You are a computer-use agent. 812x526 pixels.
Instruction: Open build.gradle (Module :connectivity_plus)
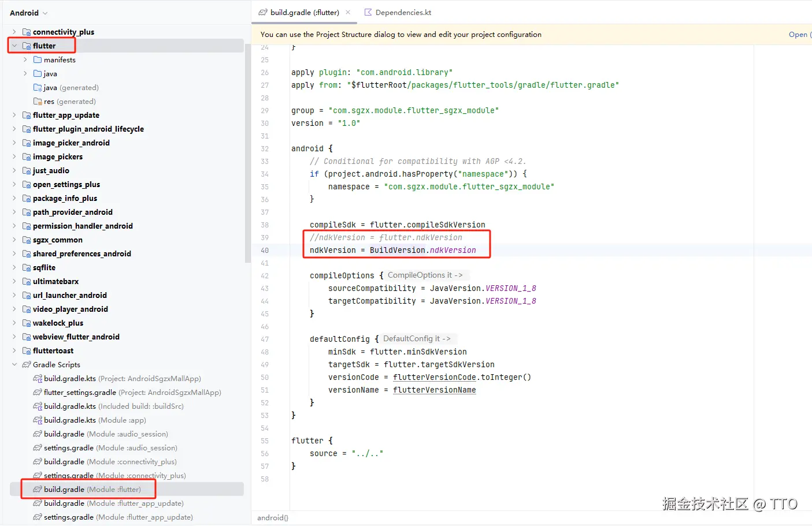pyautogui.click(x=110, y=461)
